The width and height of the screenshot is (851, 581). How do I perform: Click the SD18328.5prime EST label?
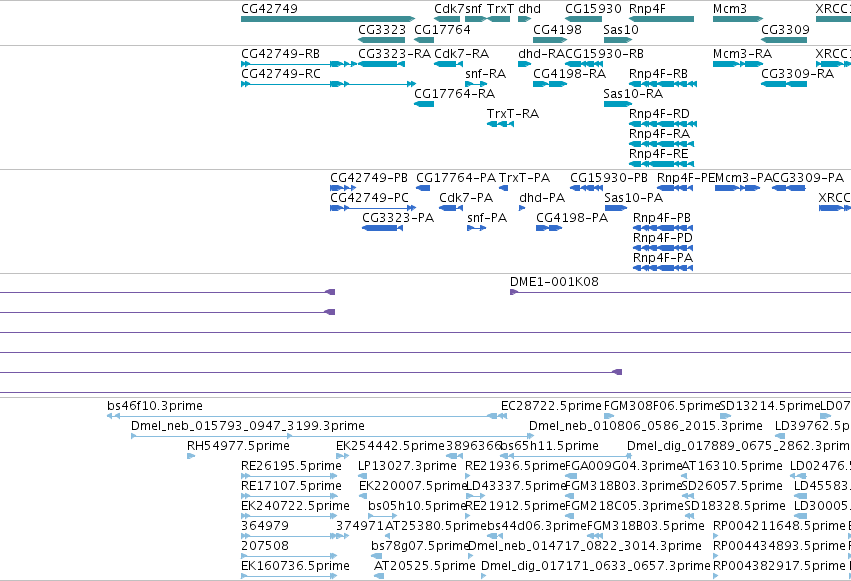pos(735,506)
